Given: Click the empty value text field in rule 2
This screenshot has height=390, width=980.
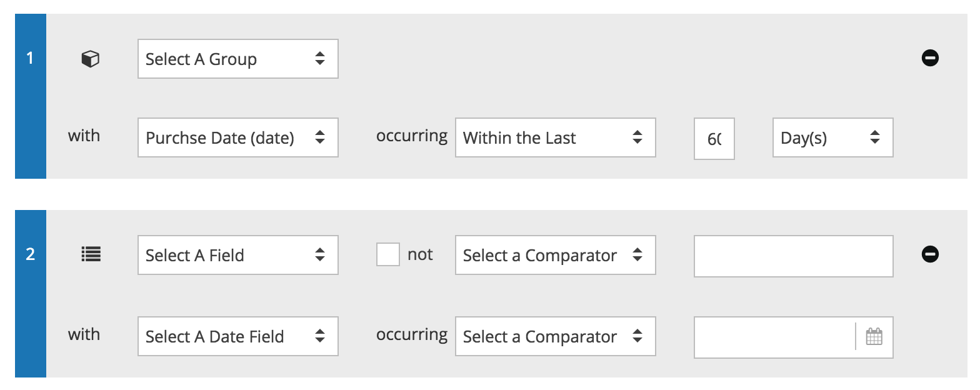Looking at the screenshot, I should (793, 256).
